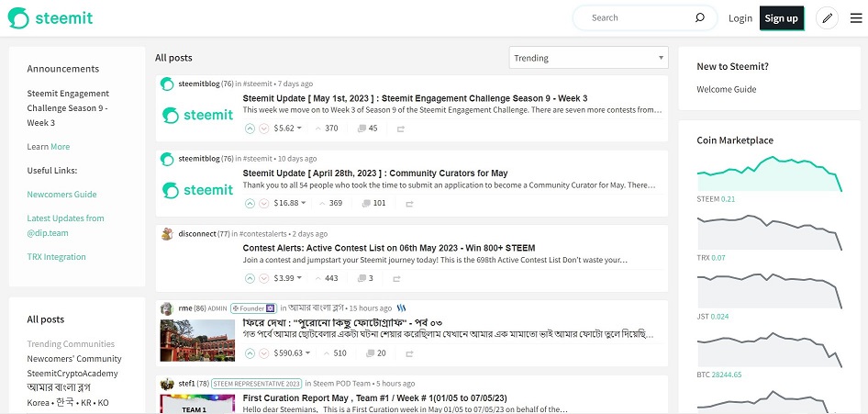
Task: Click the pencil compose post icon
Action: [827, 18]
